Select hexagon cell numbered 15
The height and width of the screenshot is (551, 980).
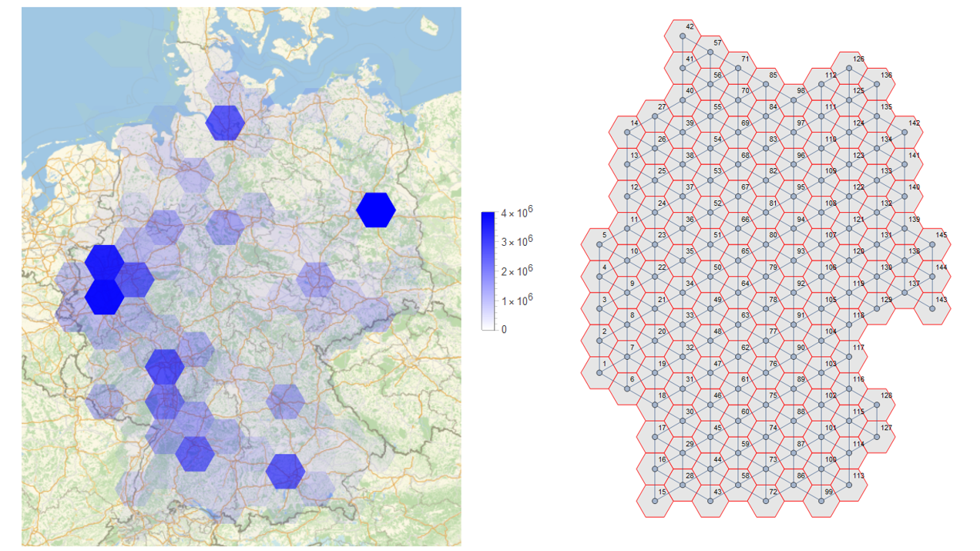pyautogui.click(x=655, y=501)
